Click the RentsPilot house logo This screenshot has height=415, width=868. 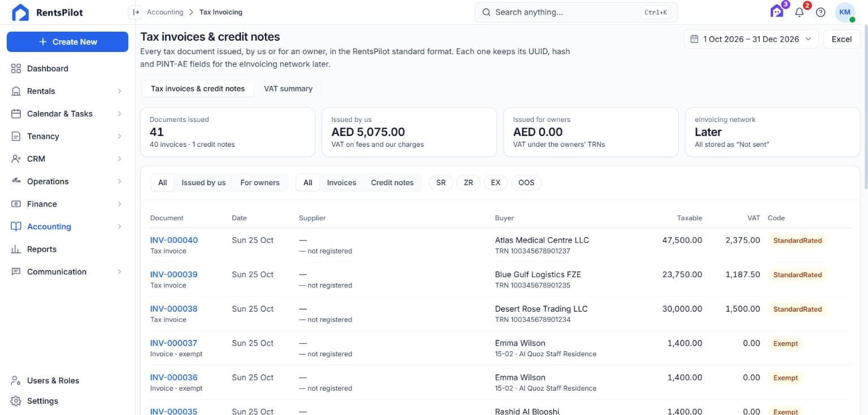pyautogui.click(x=20, y=12)
